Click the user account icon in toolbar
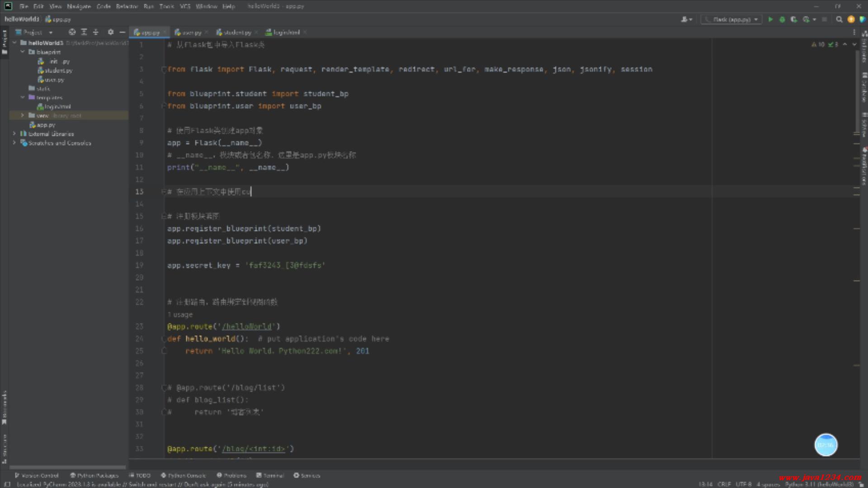 pyautogui.click(x=686, y=19)
